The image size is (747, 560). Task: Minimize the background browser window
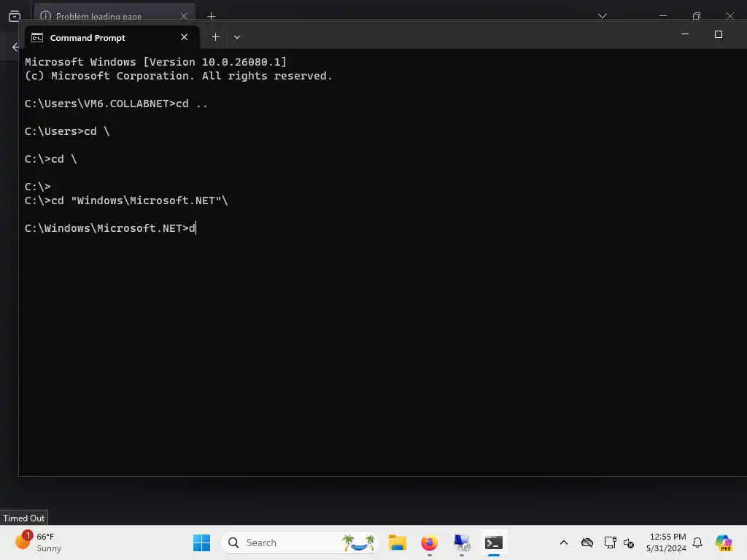coord(663,16)
